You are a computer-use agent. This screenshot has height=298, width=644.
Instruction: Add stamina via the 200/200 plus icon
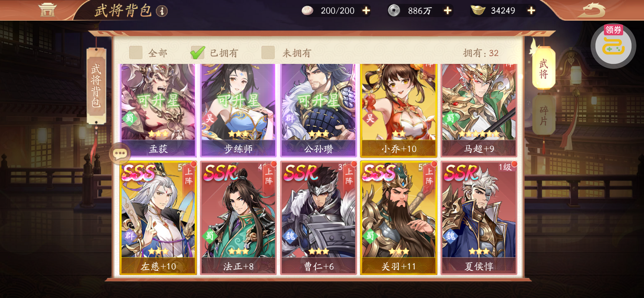point(366,11)
